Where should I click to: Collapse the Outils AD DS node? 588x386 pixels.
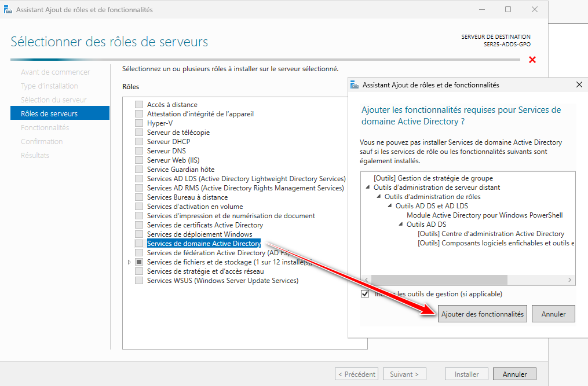[401, 225]
